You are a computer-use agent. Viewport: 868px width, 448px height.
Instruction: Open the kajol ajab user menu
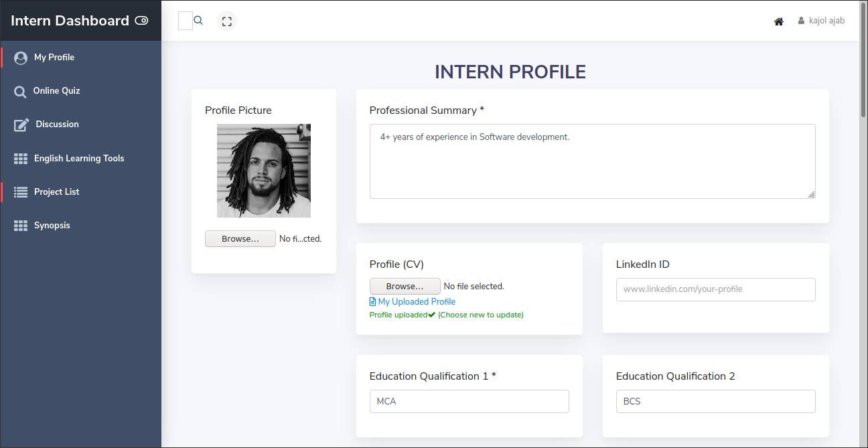click(x=821, y=21)
